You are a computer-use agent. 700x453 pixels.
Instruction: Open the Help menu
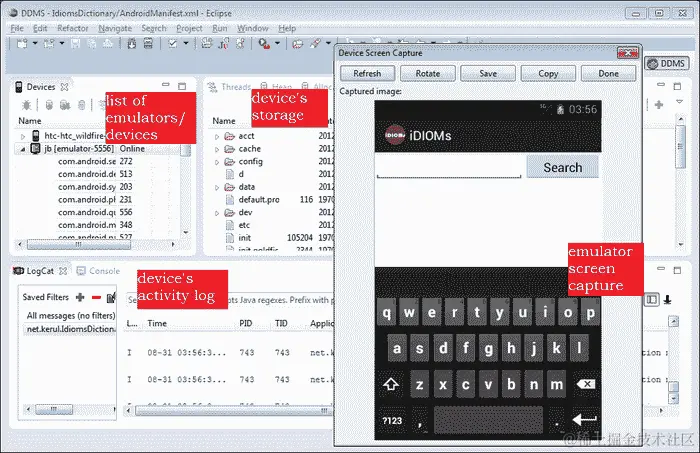click(x=287, y=28)
